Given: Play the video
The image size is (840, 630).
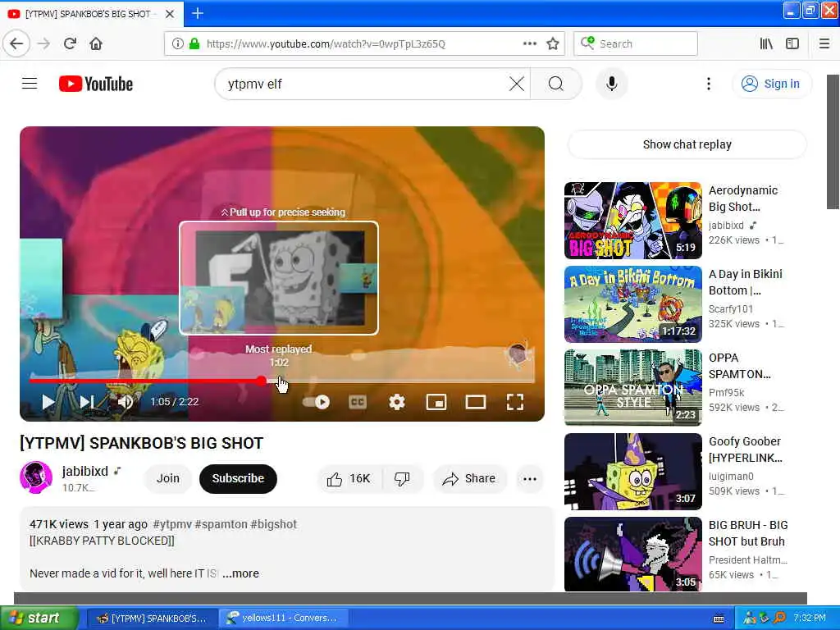Looking at the screenshot, I should pos(48,402).
